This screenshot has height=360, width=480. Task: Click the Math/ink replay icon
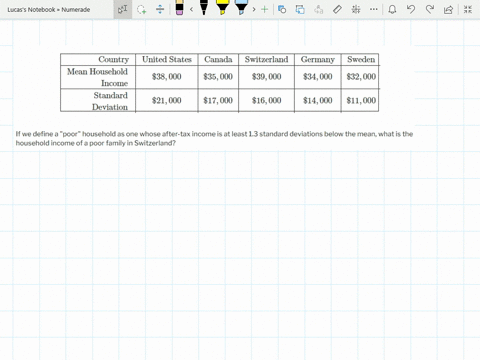[356, 9]
